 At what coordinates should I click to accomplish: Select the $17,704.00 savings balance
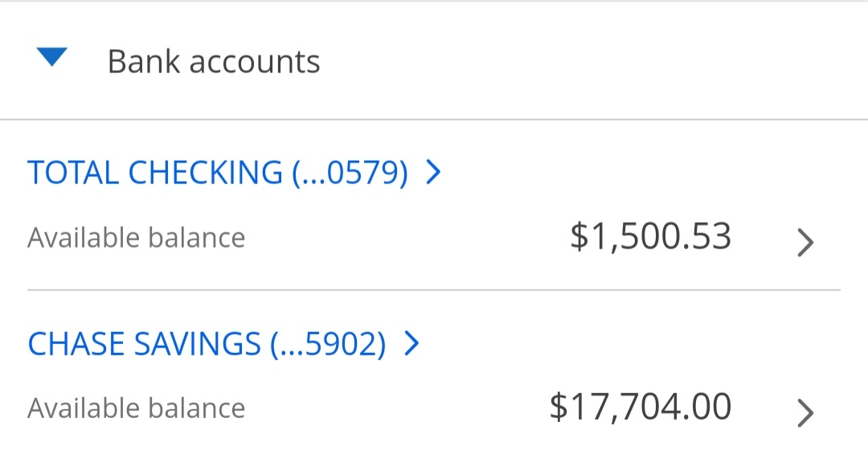[x=640, y=407]
